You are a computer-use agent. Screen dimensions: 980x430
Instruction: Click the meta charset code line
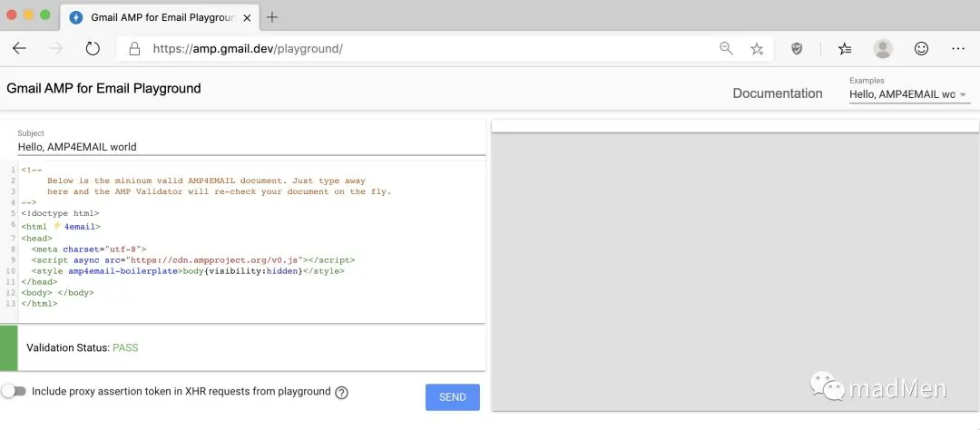(89, 249)
